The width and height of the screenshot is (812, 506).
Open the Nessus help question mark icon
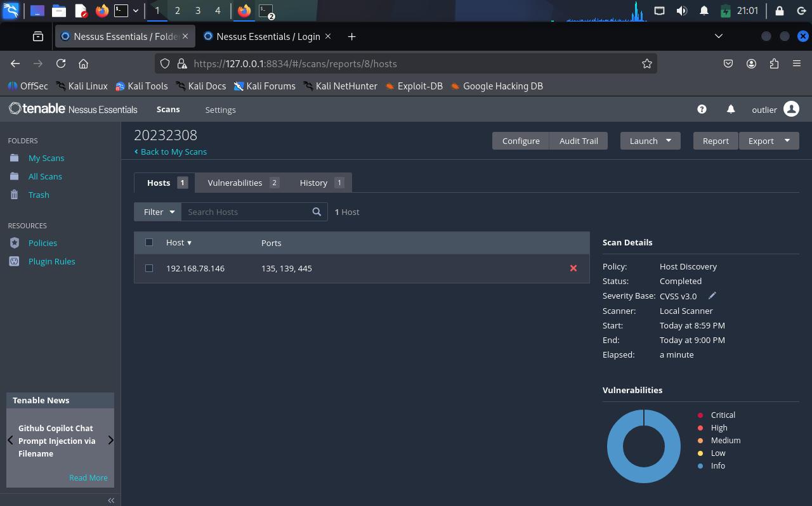702,109
